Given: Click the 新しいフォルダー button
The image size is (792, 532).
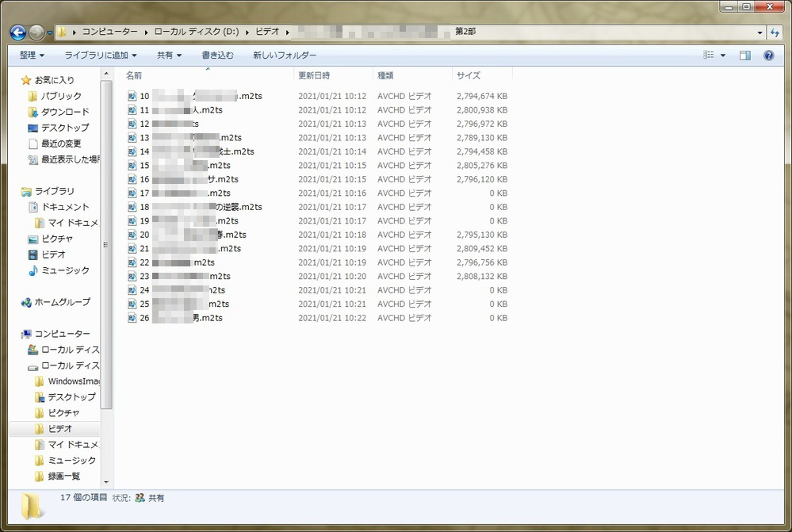Looking at the screenshot, I should [x=285, y=55].
